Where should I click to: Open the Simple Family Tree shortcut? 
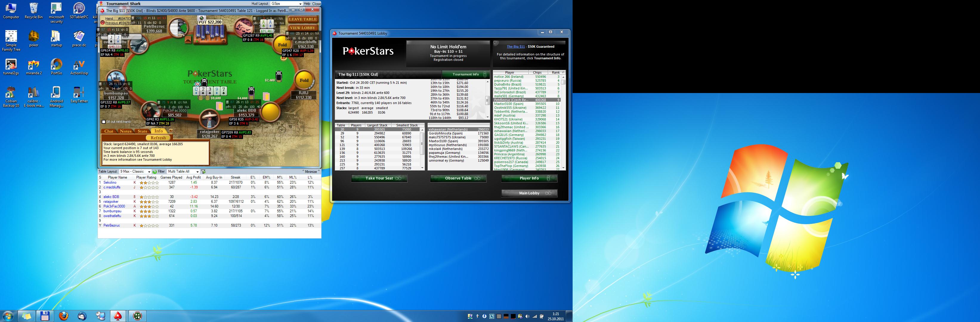click(11, 41)
